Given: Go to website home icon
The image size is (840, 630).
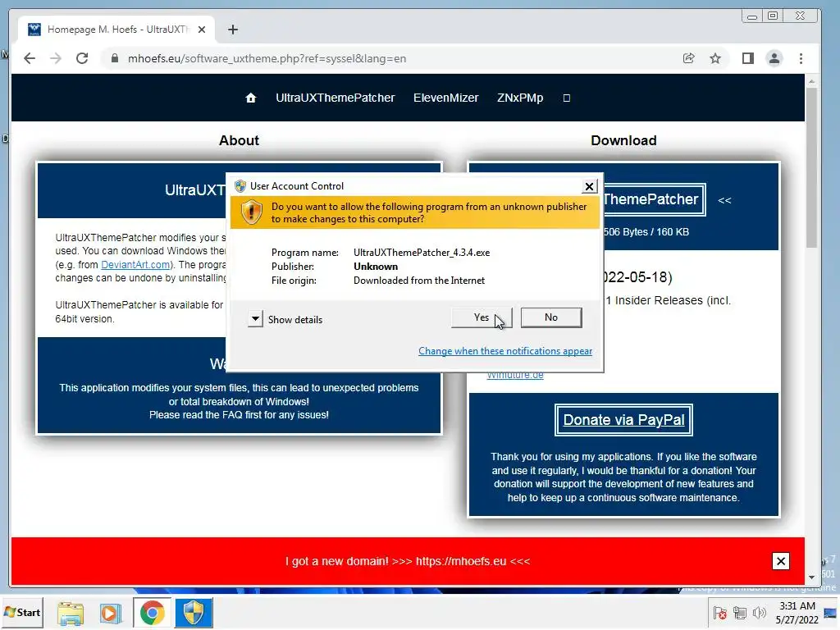Looking at the screenshot, I should click(x=251, y=98).
